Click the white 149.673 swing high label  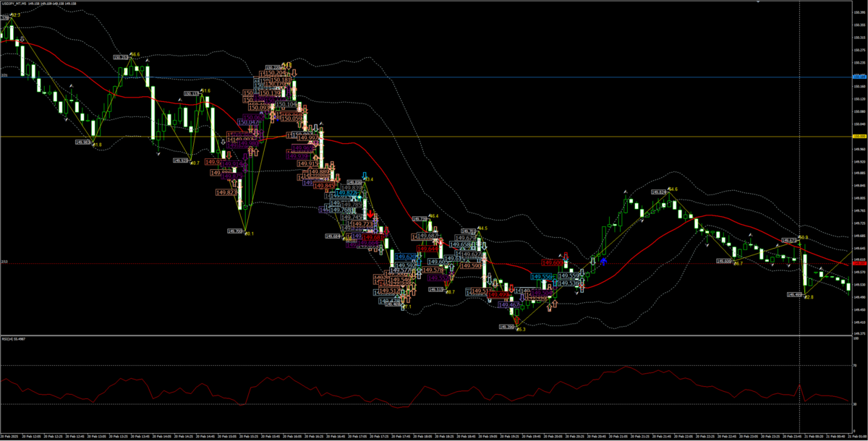click(x=789, y=240)
